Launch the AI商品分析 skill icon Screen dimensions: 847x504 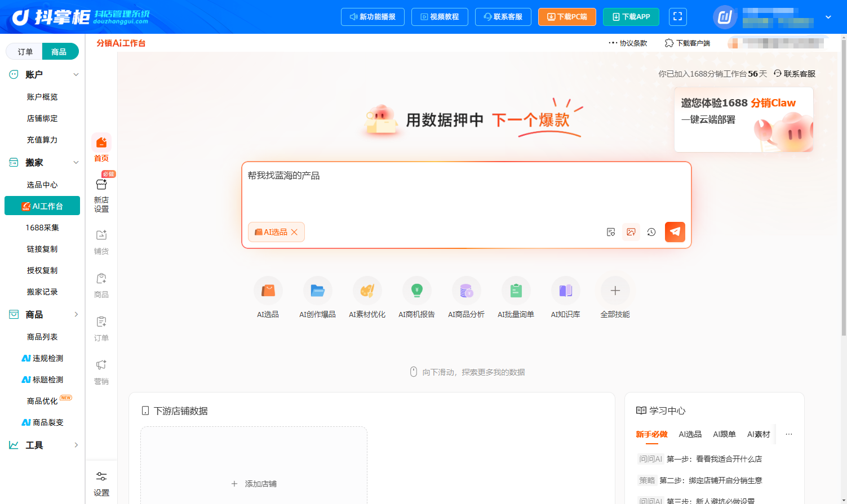click(467, 291)
